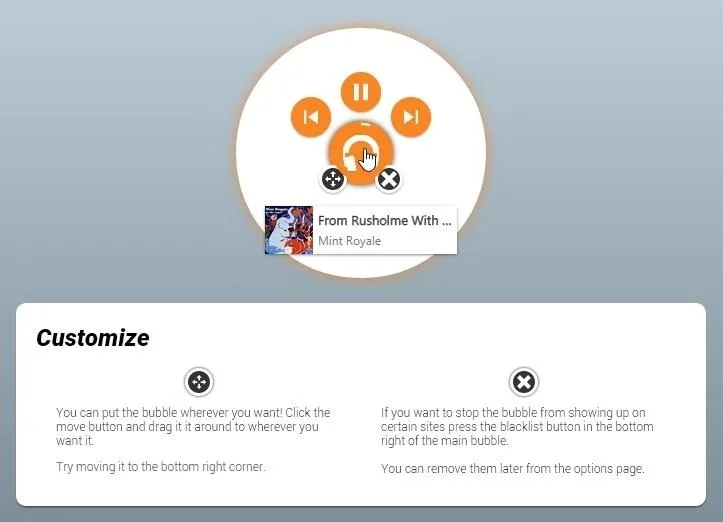Click the 'You can put the bubble' paragraph
723x522 pixels.
[193, 427]
